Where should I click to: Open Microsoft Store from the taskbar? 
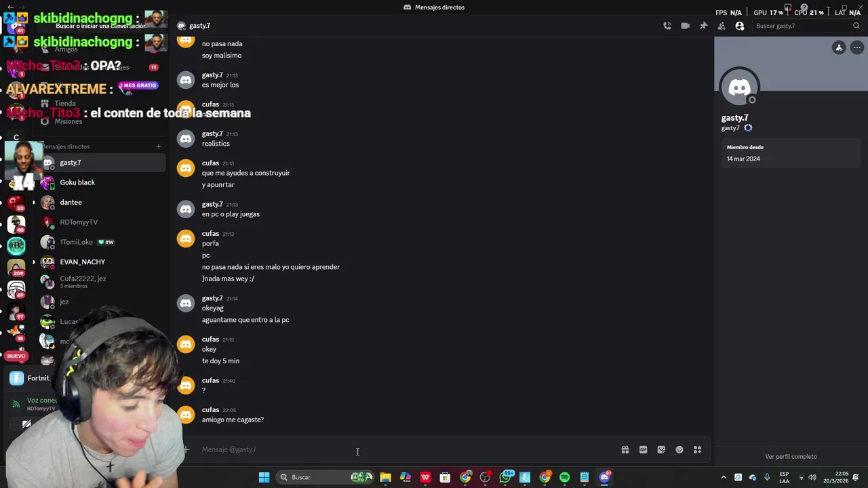[x=446, y=477]
